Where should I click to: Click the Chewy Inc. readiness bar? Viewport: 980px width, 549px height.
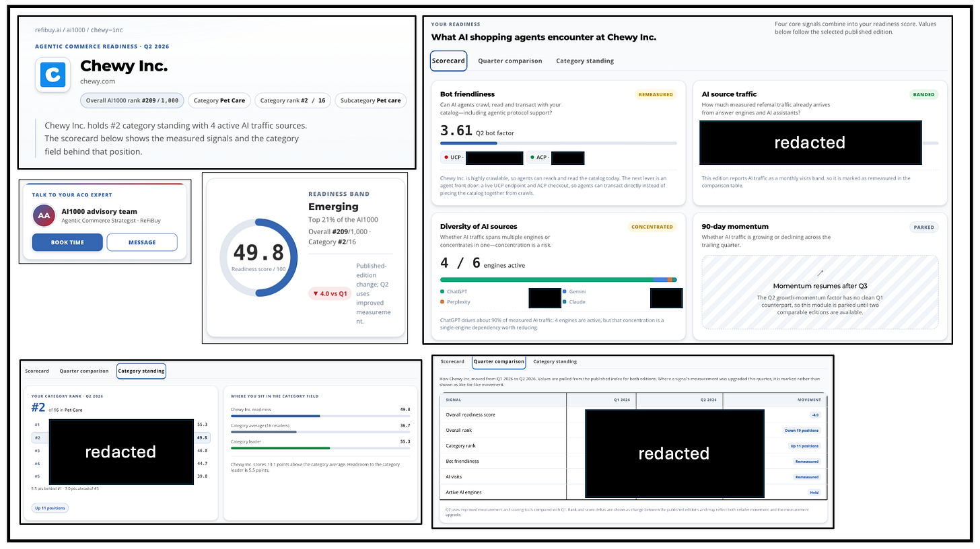pos(320,416)
